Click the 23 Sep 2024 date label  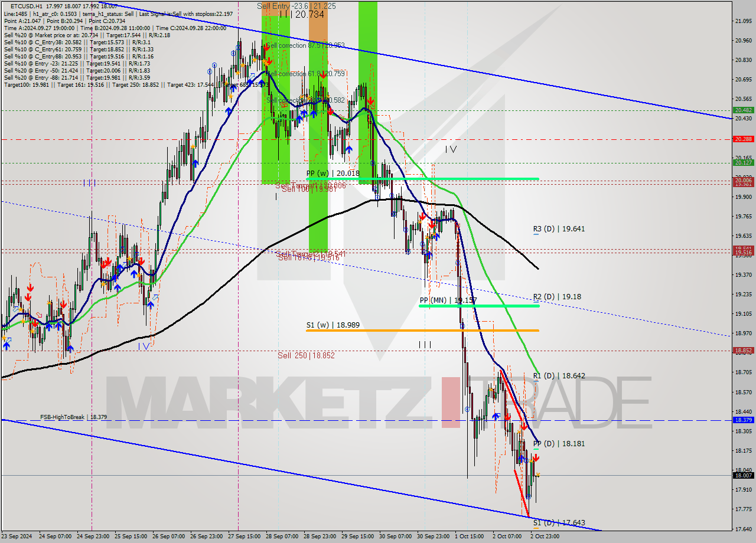tap(17, 537)
